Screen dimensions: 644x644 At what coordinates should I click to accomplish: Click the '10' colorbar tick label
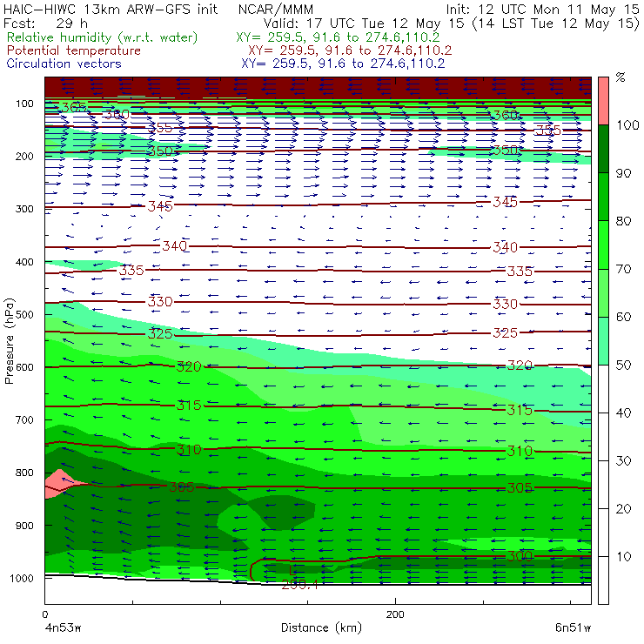623,556
